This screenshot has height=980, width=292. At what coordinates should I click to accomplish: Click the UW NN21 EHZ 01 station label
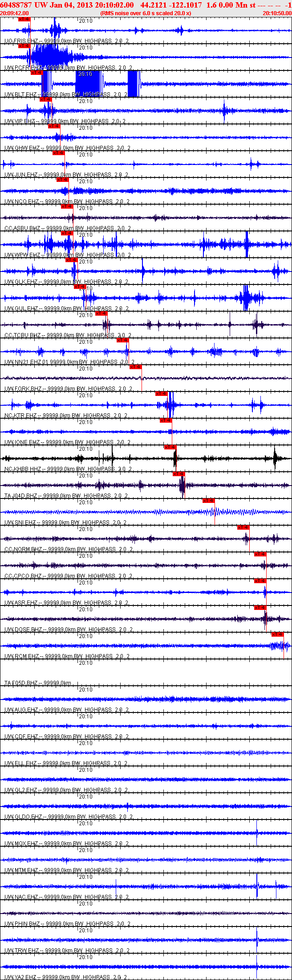[26, 362]
